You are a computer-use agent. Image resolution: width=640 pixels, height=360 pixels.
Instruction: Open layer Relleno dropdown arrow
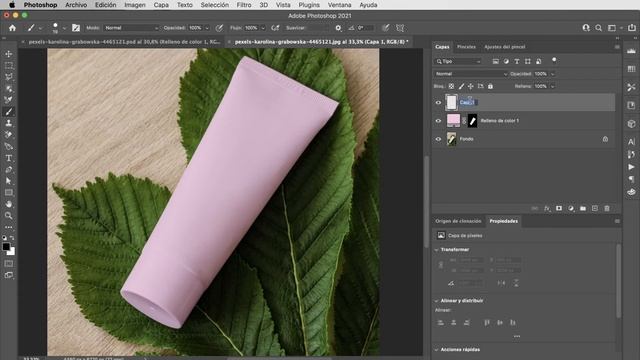click(553, 87)
